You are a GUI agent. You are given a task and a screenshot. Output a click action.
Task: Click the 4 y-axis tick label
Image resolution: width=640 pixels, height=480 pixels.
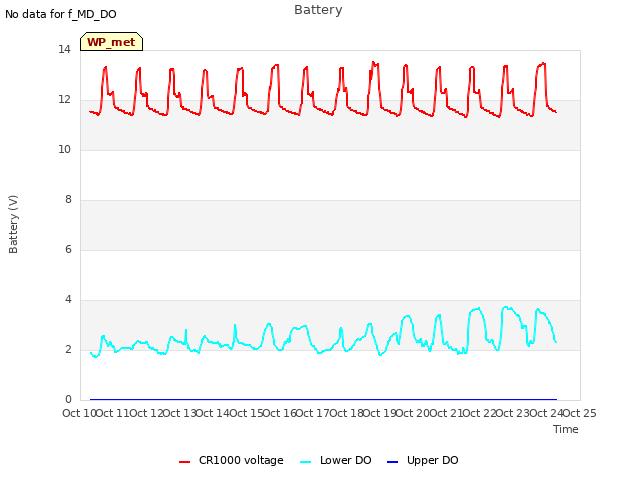68,299
